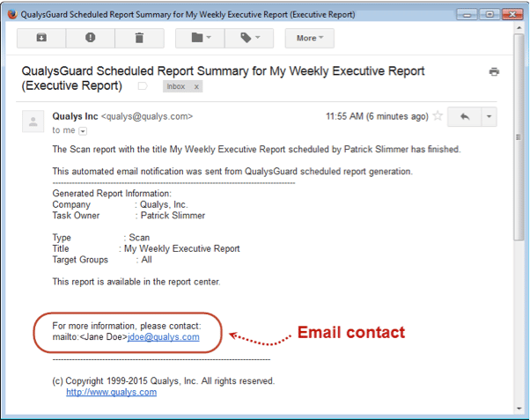Minimize the email window

point(467,15)
